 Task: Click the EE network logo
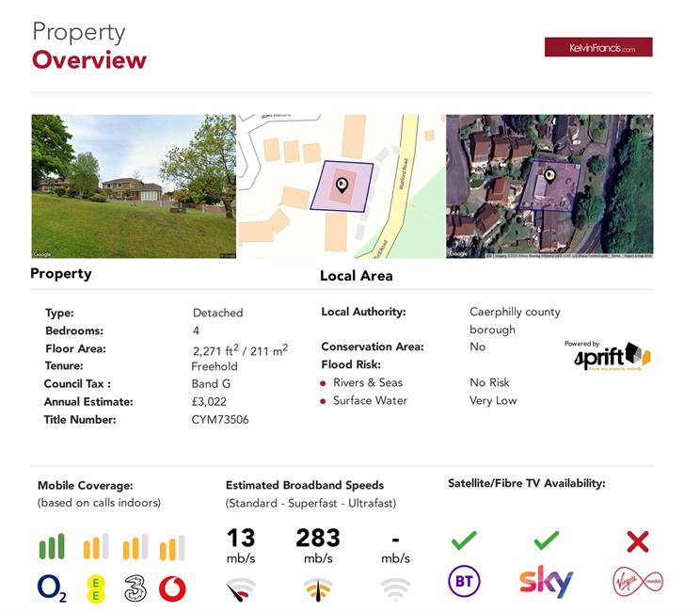click(95, 589)
